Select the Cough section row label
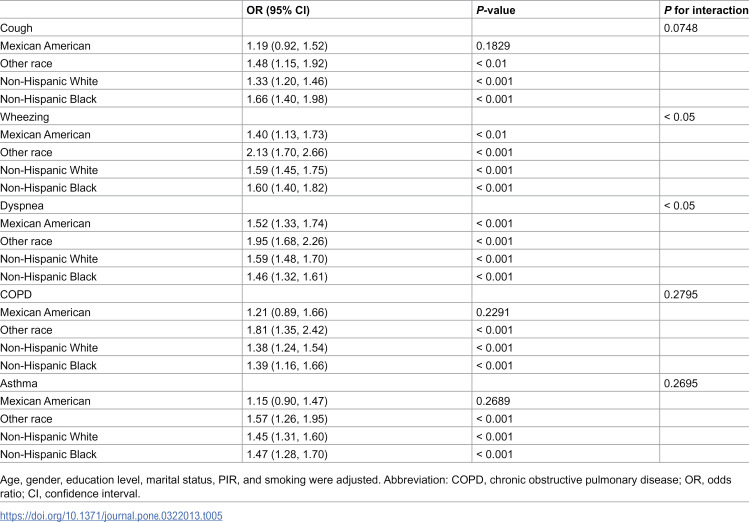Screen dimensions: 749x522 [16, 28]
